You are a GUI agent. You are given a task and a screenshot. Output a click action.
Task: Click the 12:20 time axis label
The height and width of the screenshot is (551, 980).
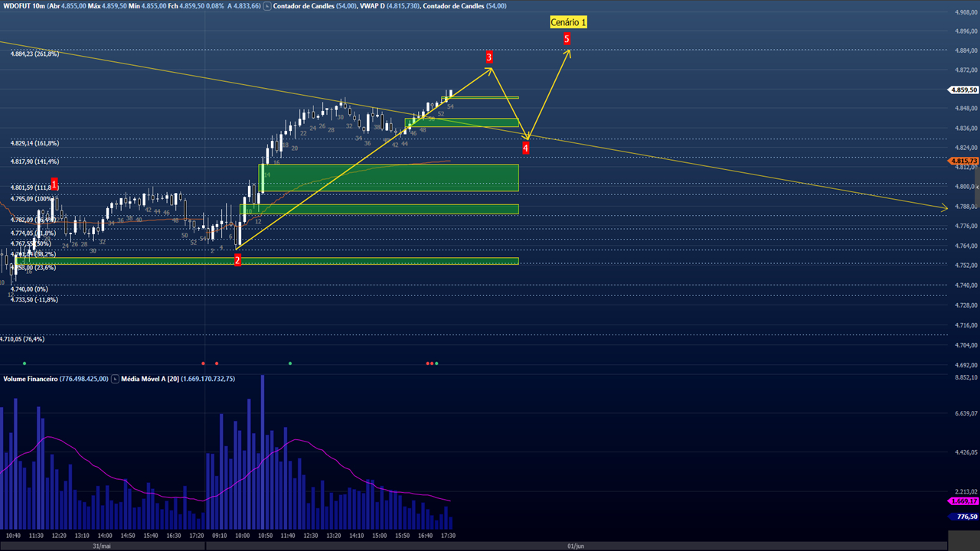coord(58,536)
